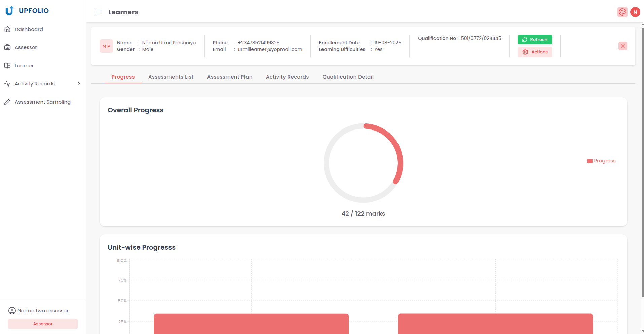
Task: Open the theme palette picker icon
Action: (x=622, y=12)
